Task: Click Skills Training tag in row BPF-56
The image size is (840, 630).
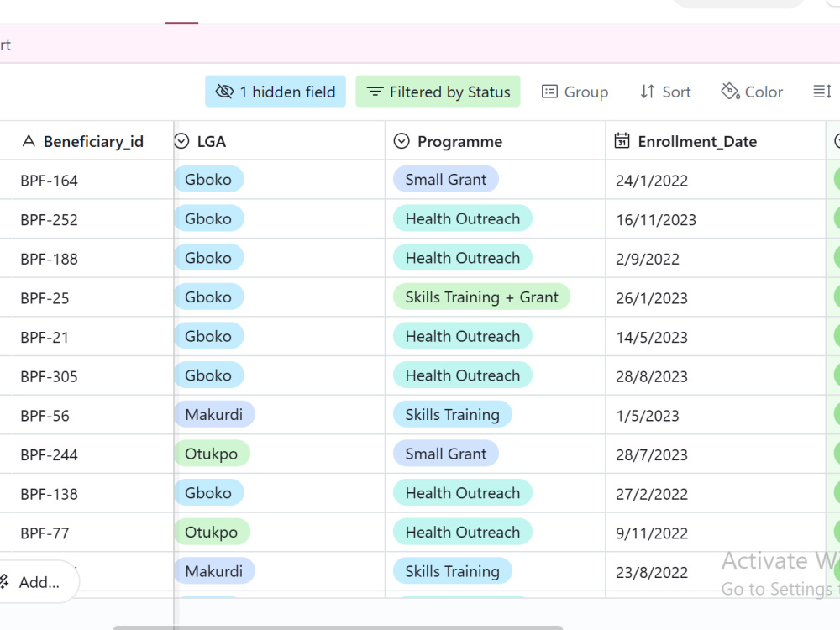Action: point(452,415)
